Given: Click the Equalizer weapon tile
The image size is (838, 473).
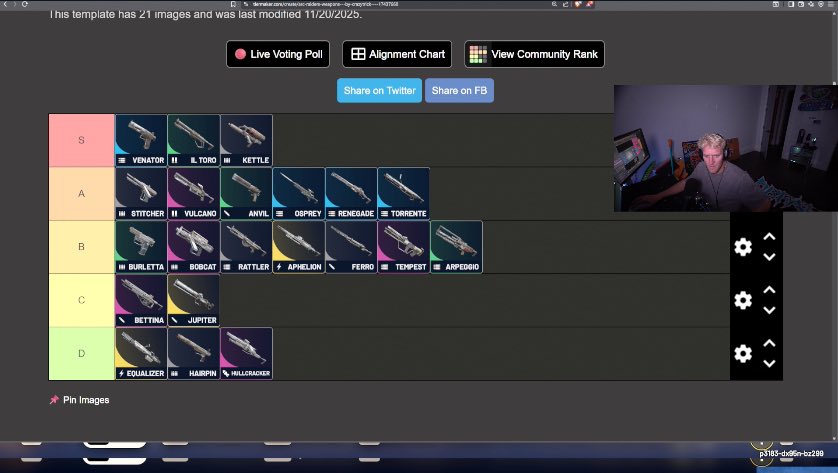Looking at the screenshot, I should tap(141, 353).
